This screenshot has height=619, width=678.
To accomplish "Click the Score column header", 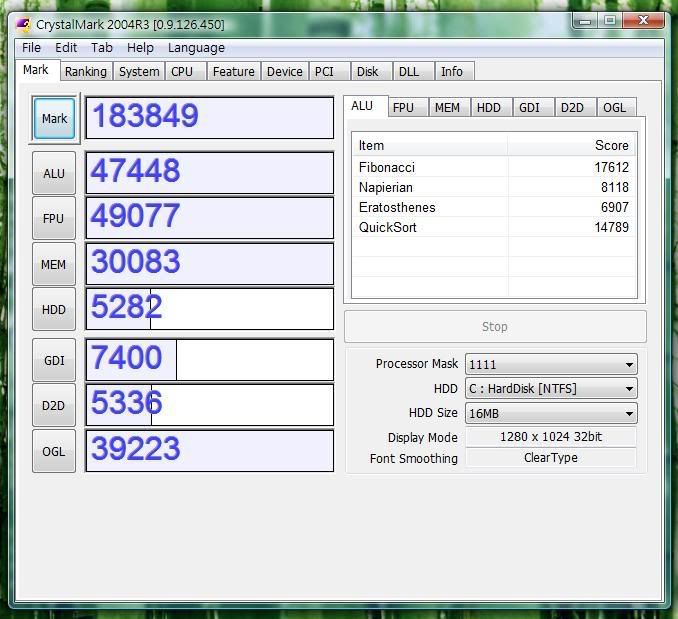I will pos(572,146).
